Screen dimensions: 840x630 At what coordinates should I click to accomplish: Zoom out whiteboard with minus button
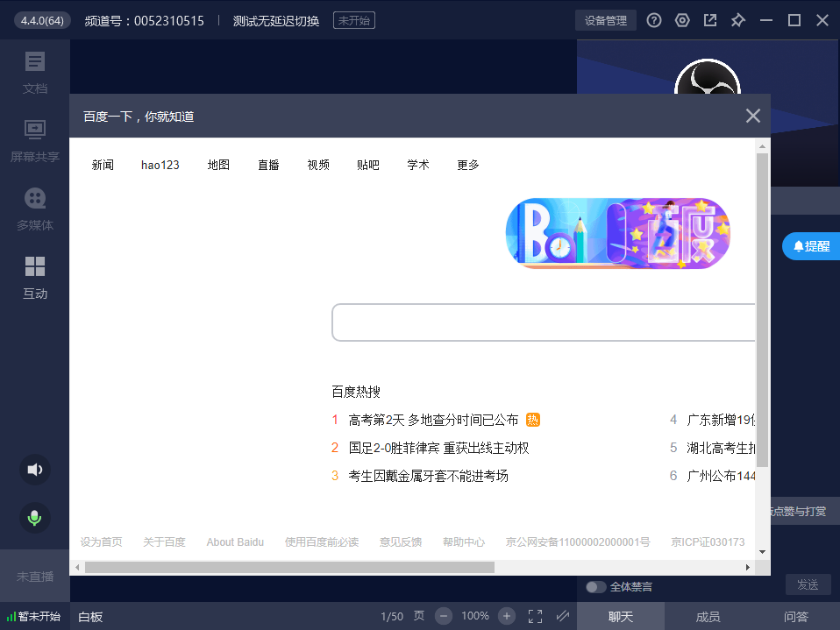click(444, 616)
